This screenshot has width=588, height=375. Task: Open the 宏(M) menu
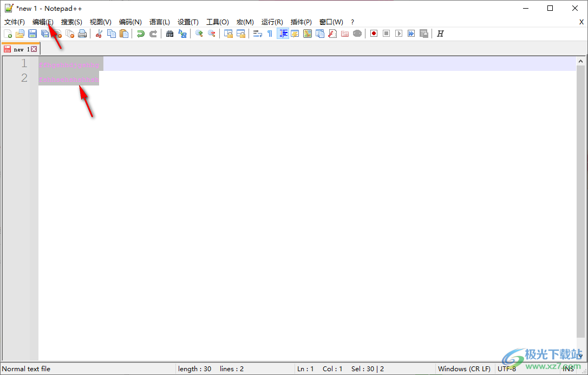point(245,22)
